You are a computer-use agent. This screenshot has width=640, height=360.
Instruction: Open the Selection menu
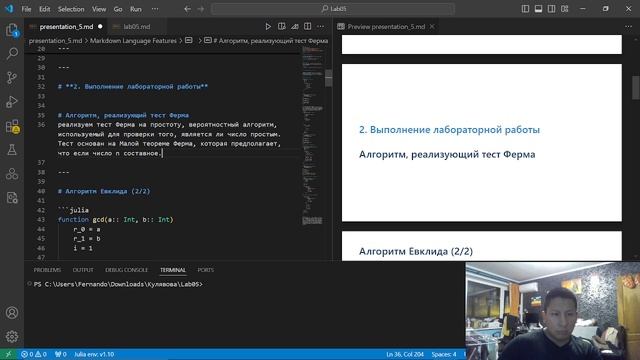point(71,9)
